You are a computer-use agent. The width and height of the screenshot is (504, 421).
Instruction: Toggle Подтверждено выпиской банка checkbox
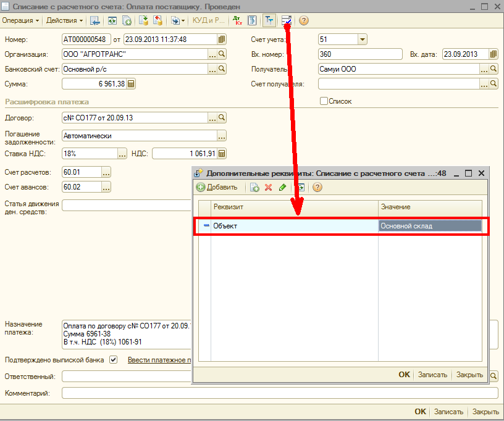(113, 360)
